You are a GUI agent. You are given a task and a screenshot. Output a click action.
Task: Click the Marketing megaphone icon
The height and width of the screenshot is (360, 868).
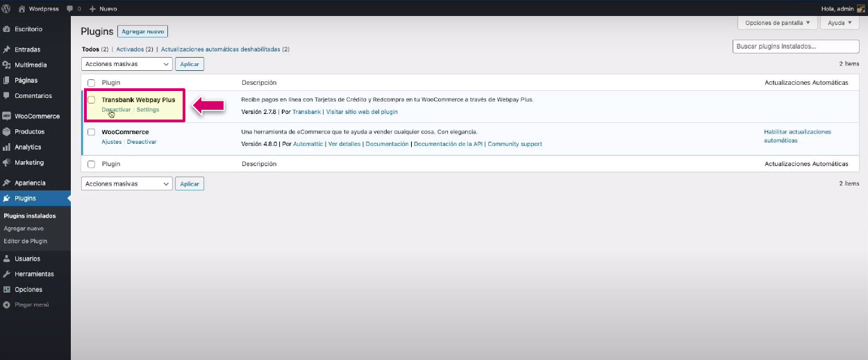[6, 163]
